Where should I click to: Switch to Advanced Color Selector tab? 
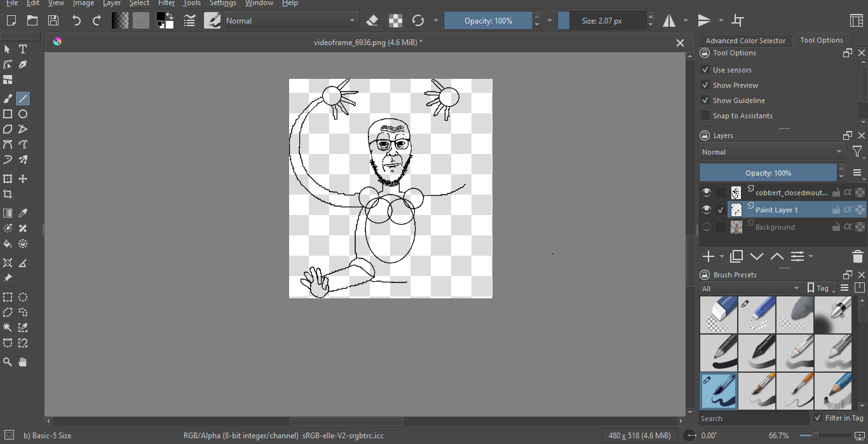[745, 41]
